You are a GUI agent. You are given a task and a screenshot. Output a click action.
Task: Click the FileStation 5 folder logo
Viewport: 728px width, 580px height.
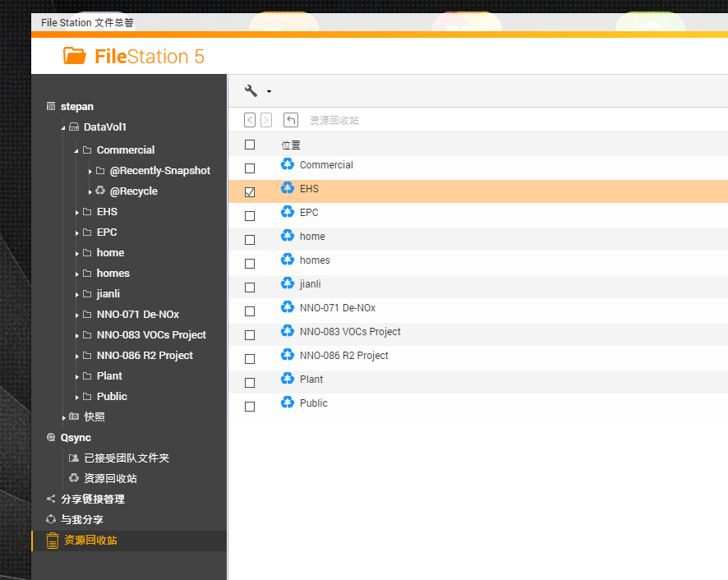coord(74,56)
